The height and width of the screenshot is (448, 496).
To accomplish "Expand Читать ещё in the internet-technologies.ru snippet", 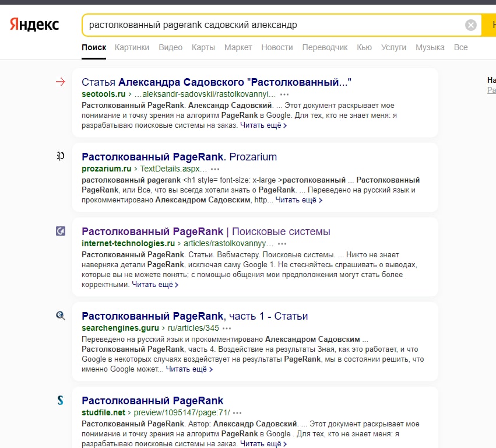I will click(x=155, y=285).
